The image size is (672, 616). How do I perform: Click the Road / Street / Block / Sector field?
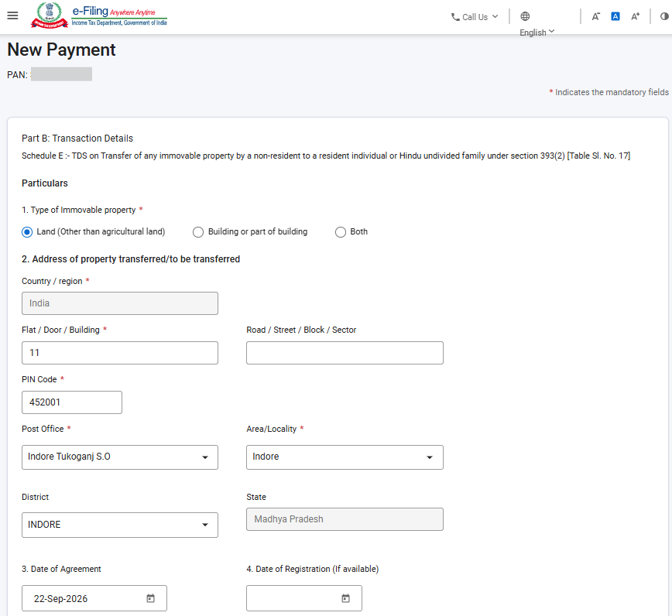click(345, 353)
